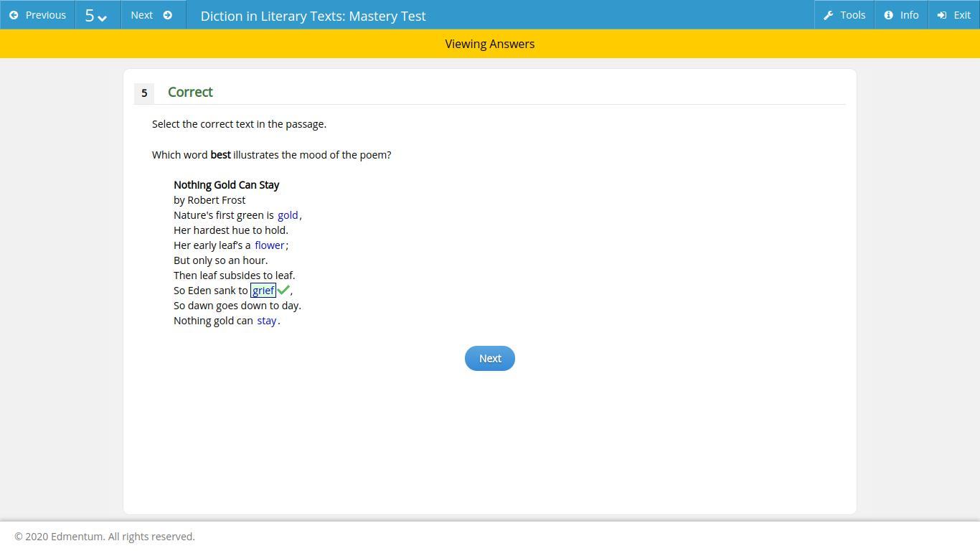The height and width of the screenshot is (551, 980).
Task: Click the blue Next button below the poem
Action: [x=490, y=359]
